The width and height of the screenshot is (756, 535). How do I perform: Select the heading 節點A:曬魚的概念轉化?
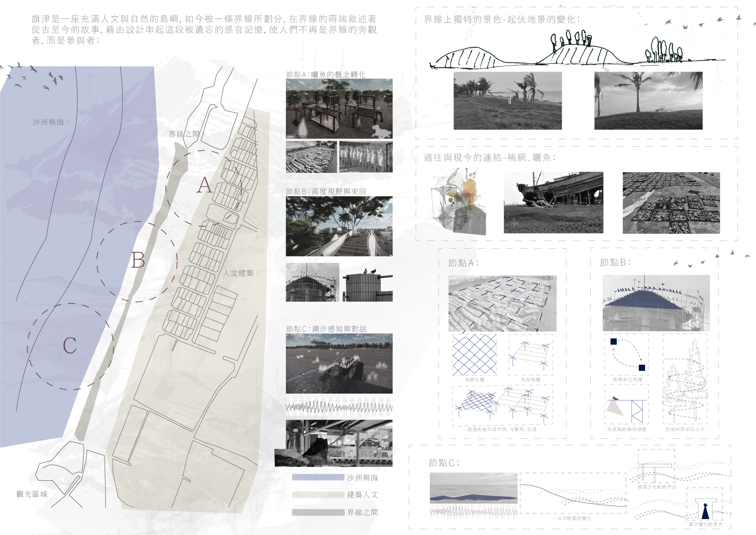pos(326,75)
